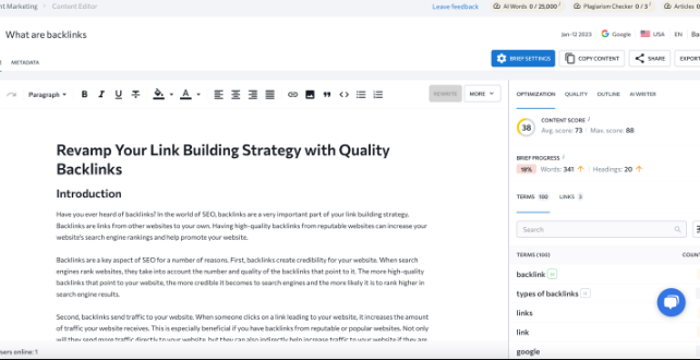The height and width of the screenshot is (360, 700).
Task: Open BRIEF SETTINGS
Action: tap(523, 59)
